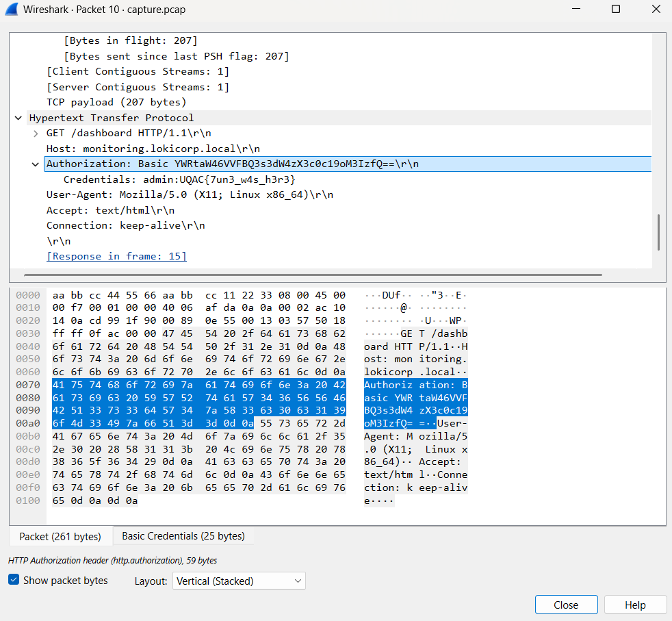Select the TCP payload (207 bytes) row
This screenshot has width=672, height=621.
tap(116, 102)
